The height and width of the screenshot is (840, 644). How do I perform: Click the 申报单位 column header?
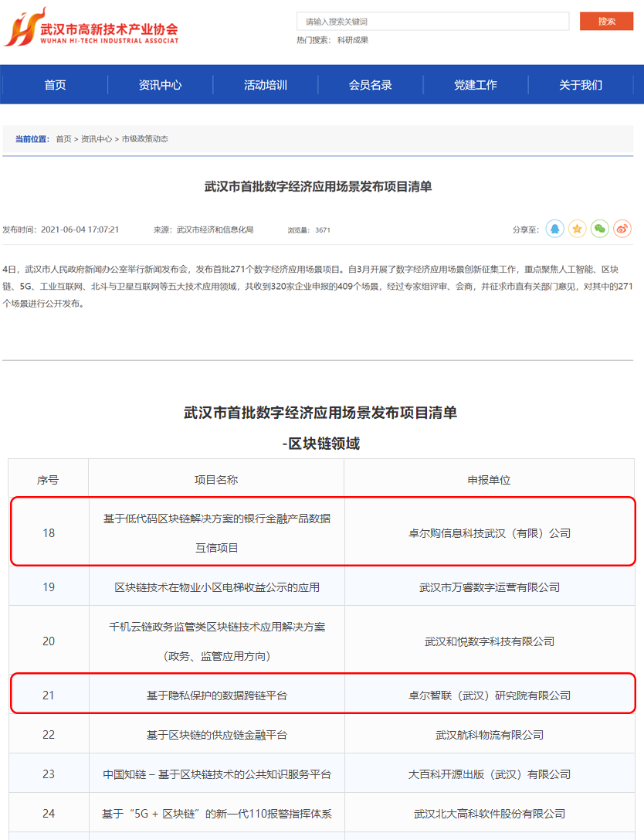489,479
